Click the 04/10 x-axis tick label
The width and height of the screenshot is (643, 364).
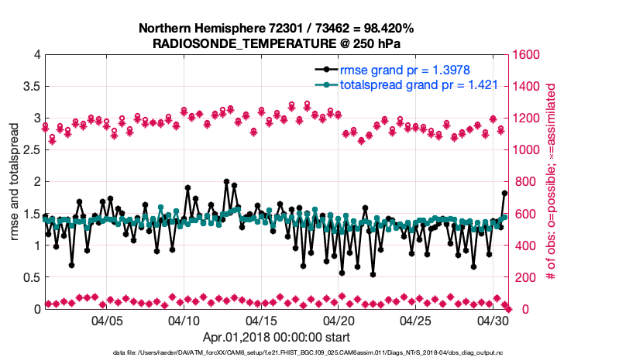pos(184,321)
